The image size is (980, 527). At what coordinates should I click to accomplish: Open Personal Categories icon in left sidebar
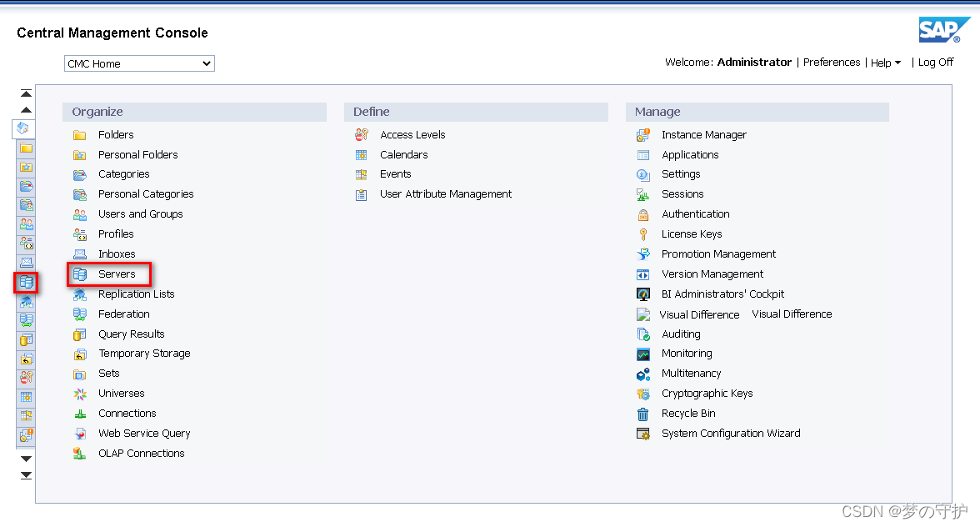click(x=27, y=205)
